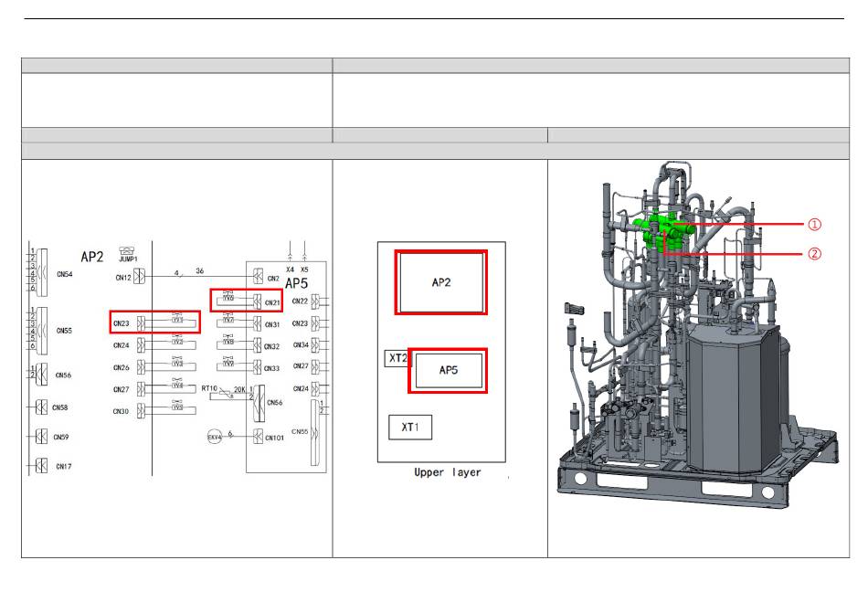Click the CN2 connector symbol in AP5

tap(258, 276)
